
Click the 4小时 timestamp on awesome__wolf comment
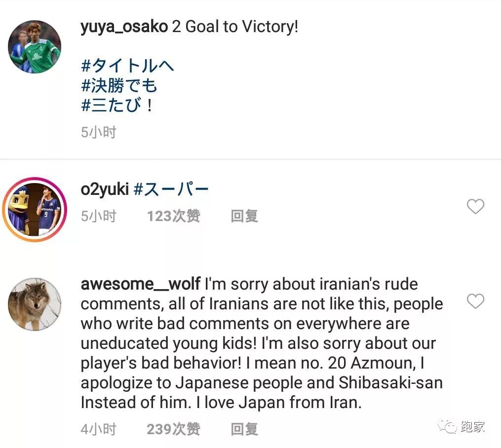coord(99,429)
